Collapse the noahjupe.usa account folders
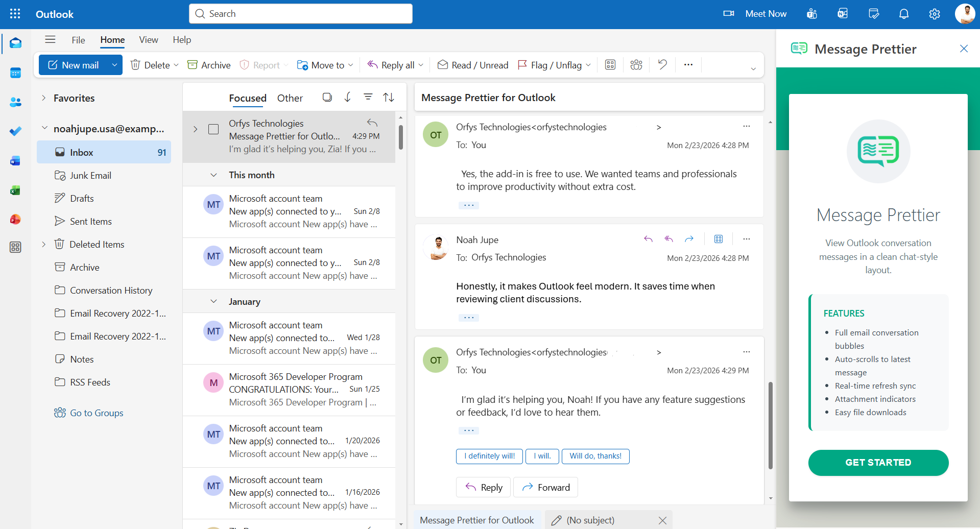This screenshot has height=529, width=980. (44, 128)
